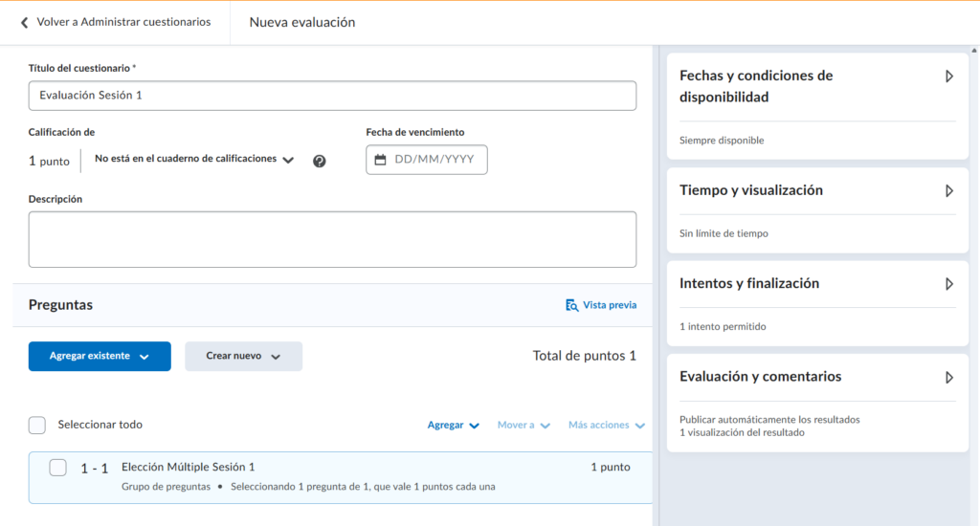The width and height of the screenshot is (980, 526).
Task: Go back via Volver a Administrar cuestionarios
Action: 123,22
